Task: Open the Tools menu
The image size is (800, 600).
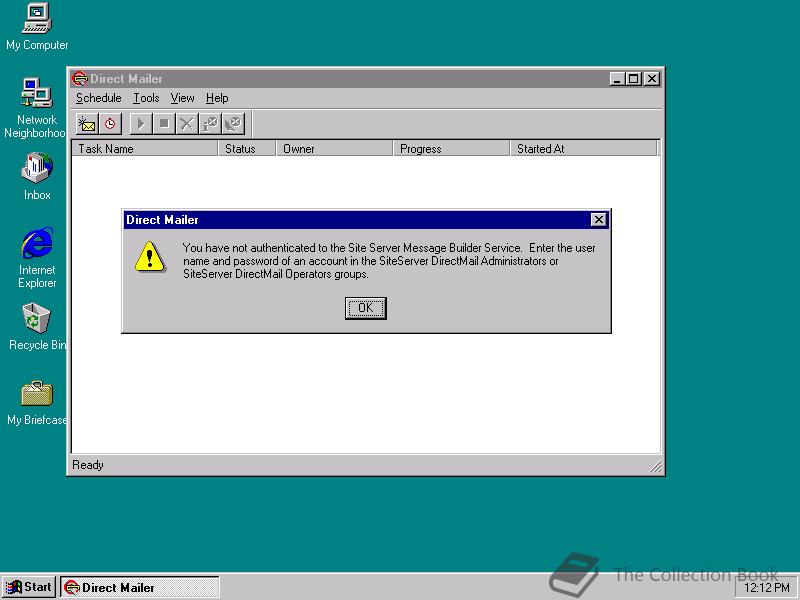Action: click(146, 98)
